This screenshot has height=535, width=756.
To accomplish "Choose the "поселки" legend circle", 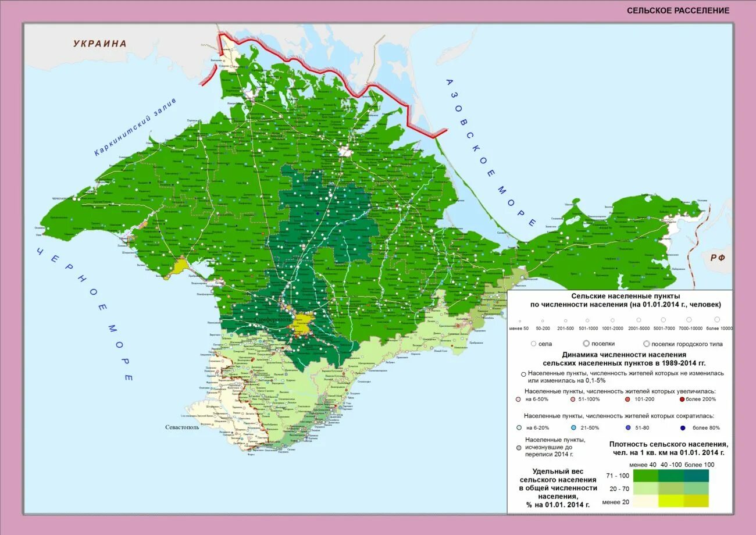I will (x=586, y=344).
